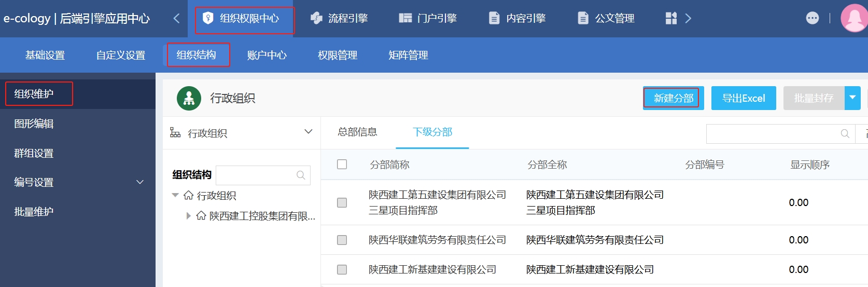Open the 权限管理 menu
868x287 pixels.
(x=337, y=55)
